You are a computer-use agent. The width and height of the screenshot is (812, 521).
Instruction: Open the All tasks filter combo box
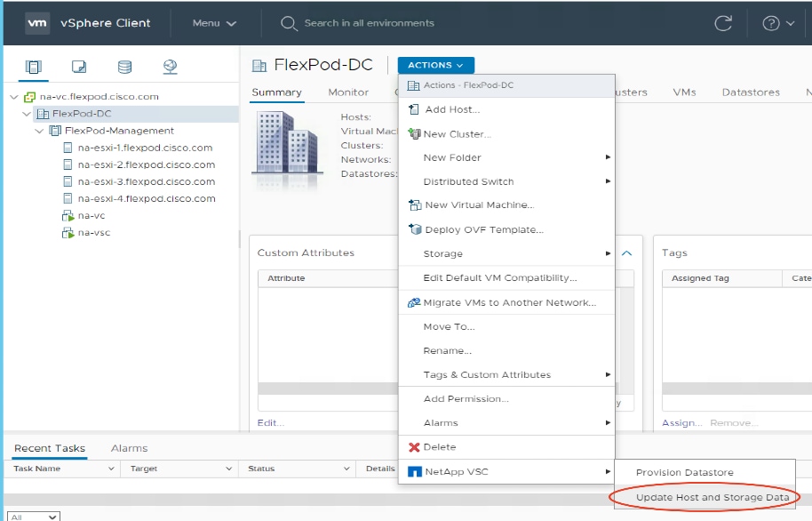(x=33, y=517)
